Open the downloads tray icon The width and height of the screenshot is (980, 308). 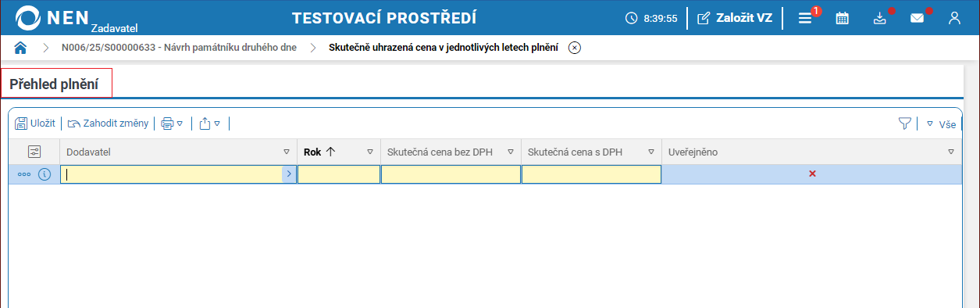click(880, 18)
